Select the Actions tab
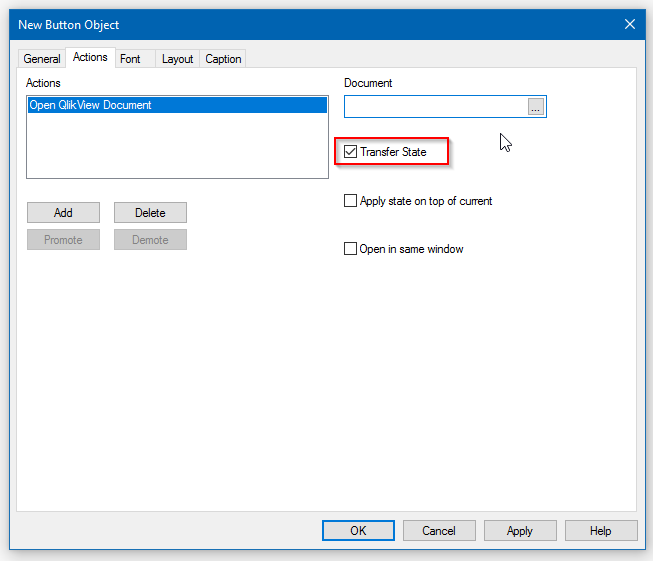Screen dimensions: 653x561 pos(90,57)
